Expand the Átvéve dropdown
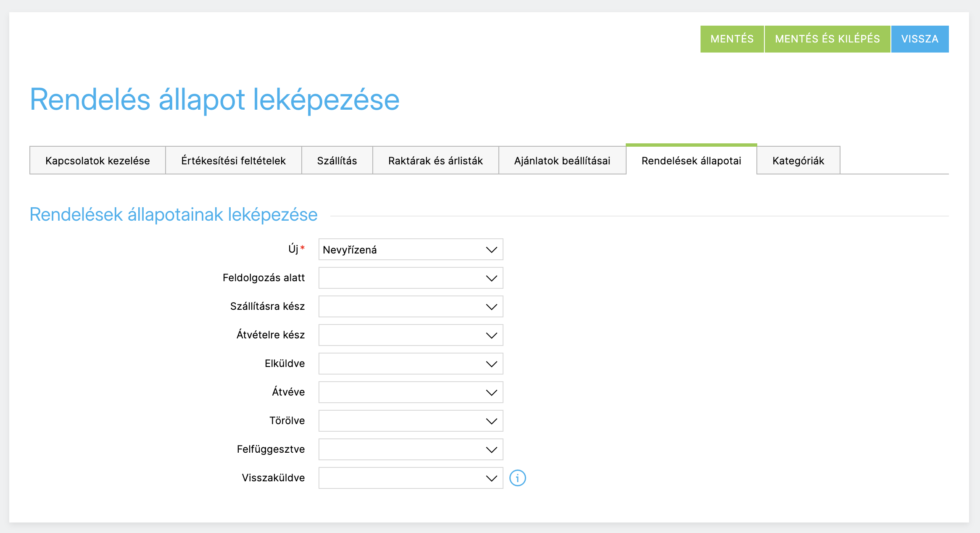 click(411, 393)
